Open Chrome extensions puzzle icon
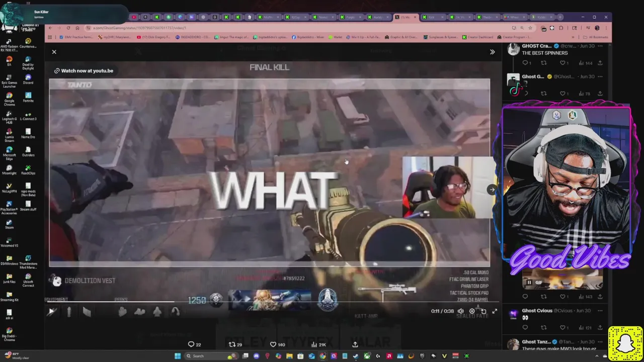The width and height of the screenshot is (644, 362). [561, 28]
